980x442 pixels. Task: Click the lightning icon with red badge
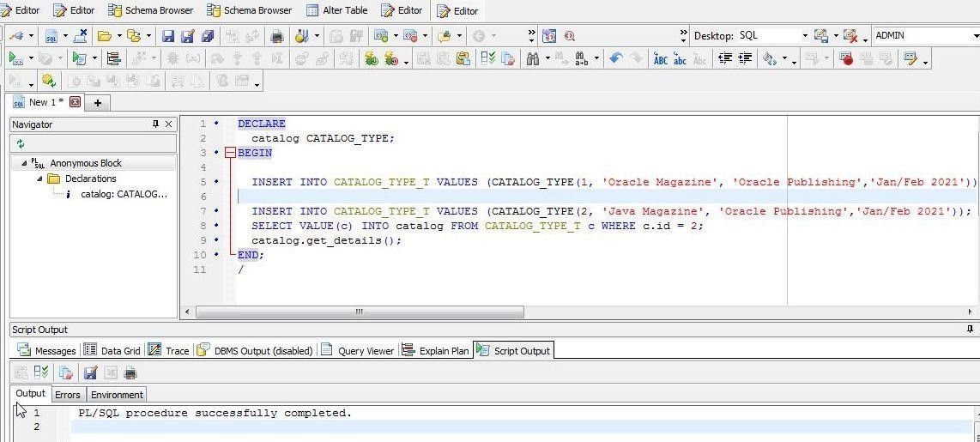pyautogui.click(x=392, y=58)
